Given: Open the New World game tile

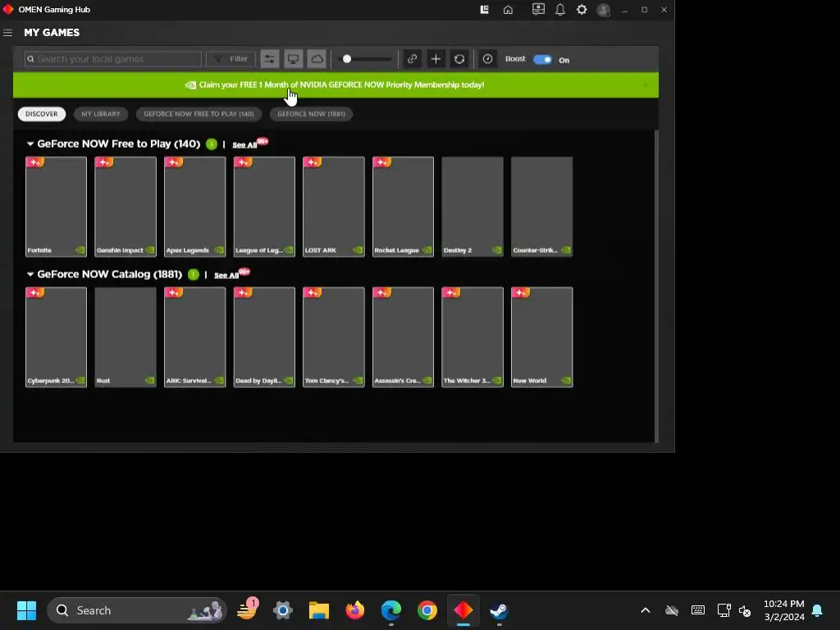Looking at the screenshot, I should coord(541,337).
